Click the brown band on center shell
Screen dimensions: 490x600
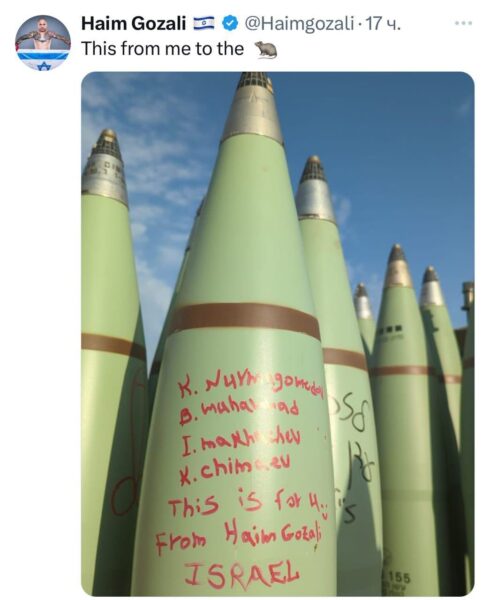244,319
